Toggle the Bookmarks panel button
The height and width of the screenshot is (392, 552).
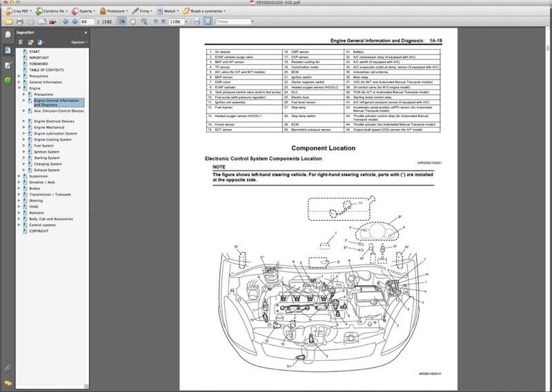point(8,50)
